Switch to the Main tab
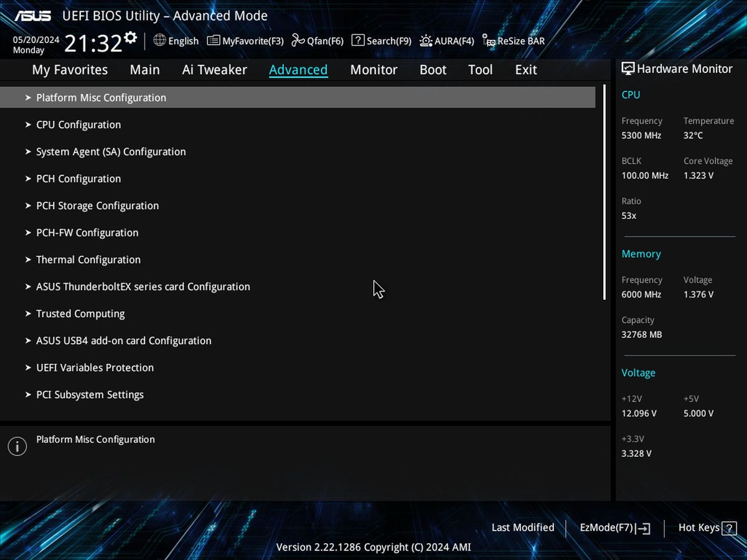 144,70
